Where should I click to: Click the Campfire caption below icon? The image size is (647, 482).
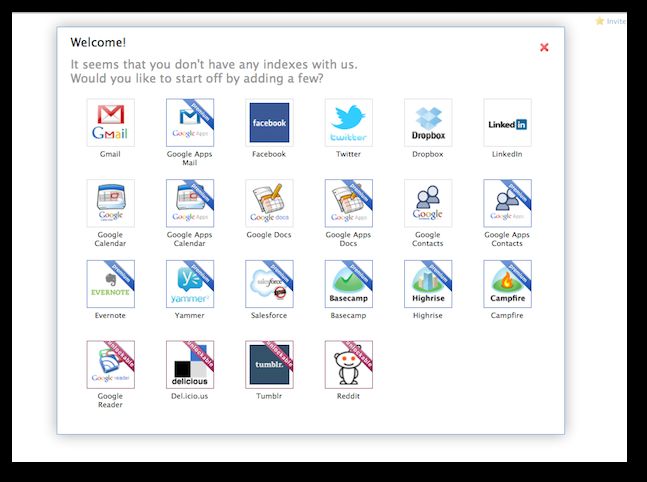click(507, 315)
